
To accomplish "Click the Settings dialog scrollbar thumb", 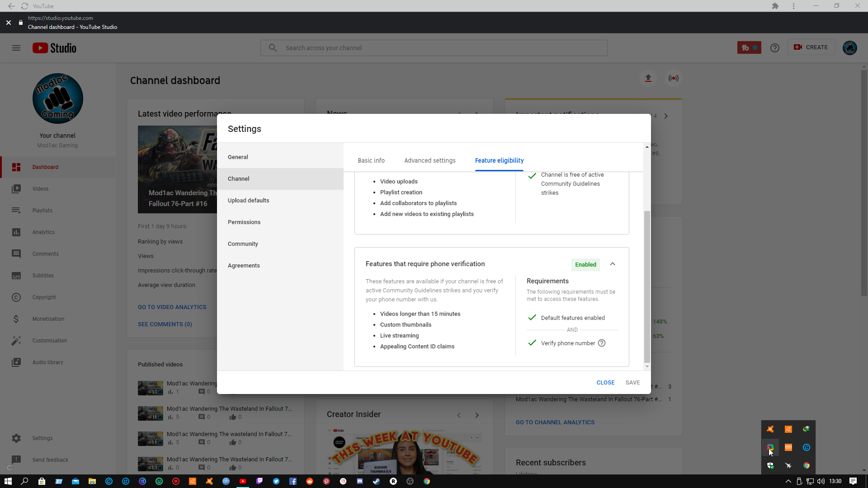I will [647, 286].
